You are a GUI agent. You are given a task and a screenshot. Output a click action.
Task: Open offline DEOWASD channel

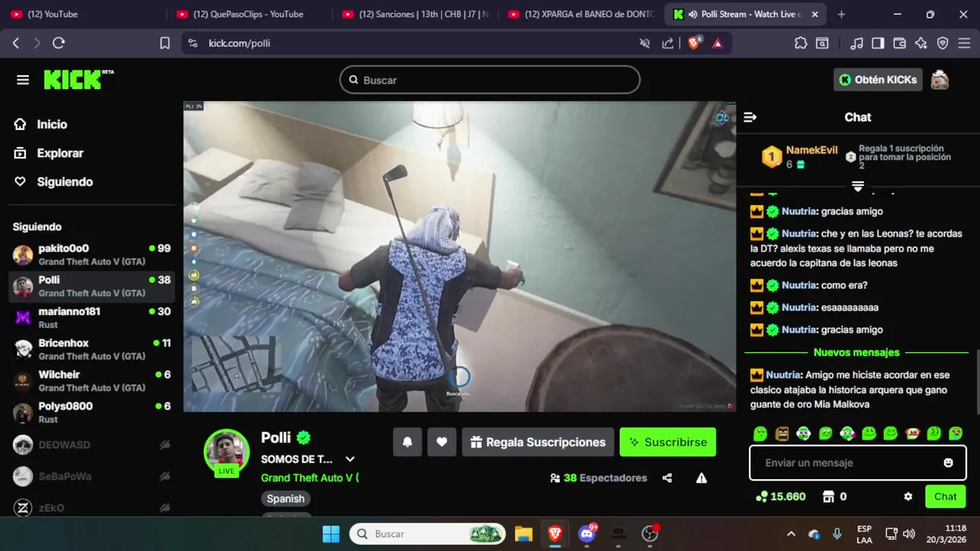[x=92, y=445]
